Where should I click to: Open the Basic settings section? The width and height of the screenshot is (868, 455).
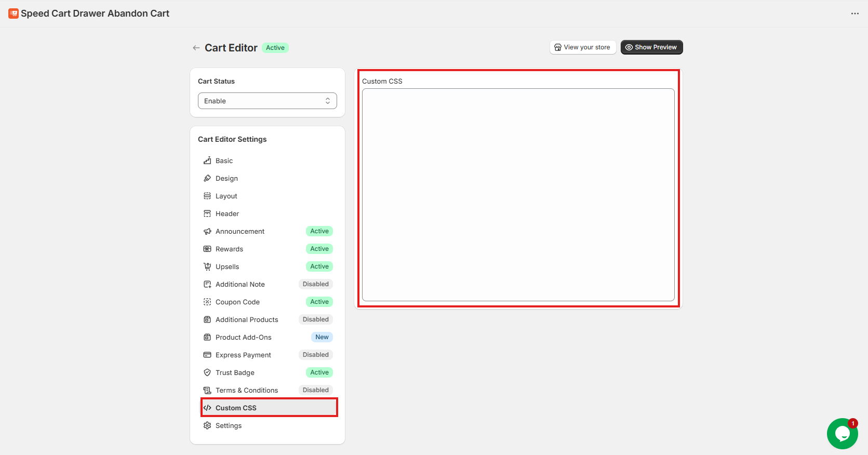(224, 160)
